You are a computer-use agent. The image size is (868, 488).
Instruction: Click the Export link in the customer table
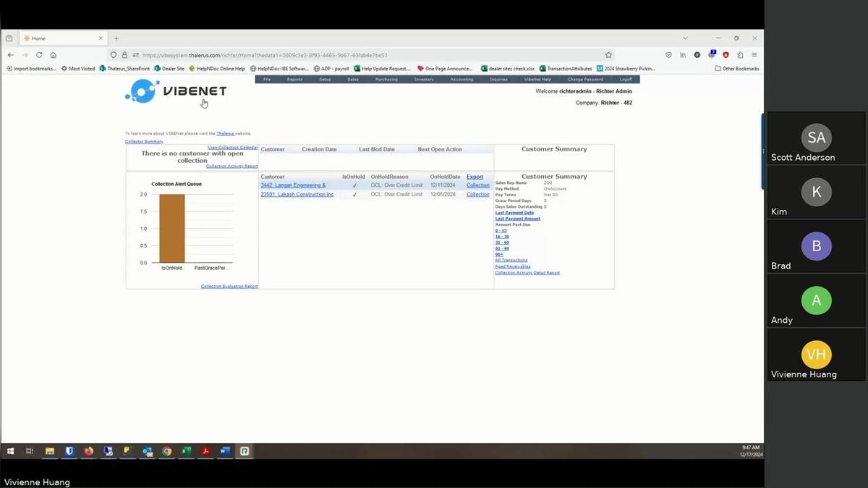pyautogui.click(x=475, y=177)
